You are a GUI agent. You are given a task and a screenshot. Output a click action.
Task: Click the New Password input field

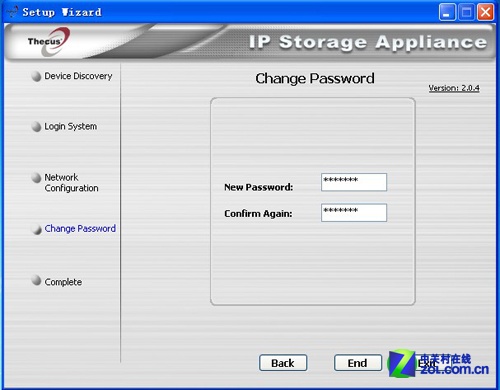tap(354, 182)
